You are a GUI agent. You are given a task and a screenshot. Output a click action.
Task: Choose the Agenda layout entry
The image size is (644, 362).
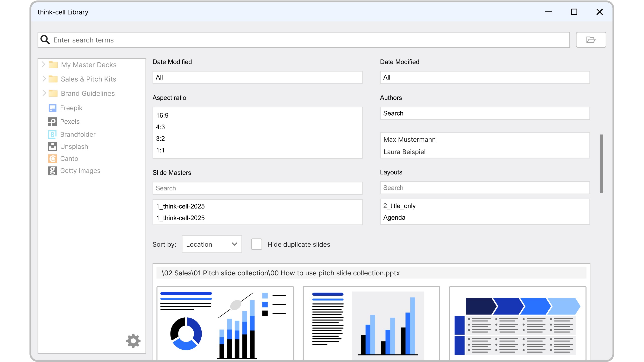tap(394, 217)
